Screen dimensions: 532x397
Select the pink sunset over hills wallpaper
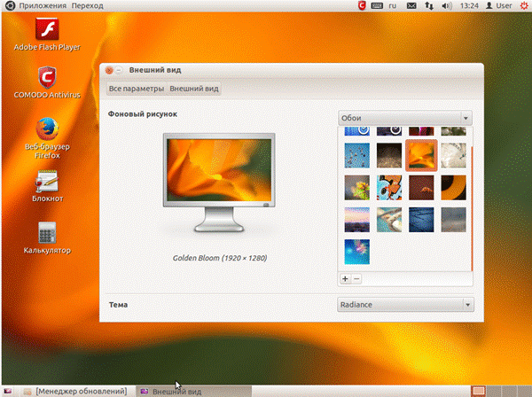pyautogui.click(x=357, y=220)
